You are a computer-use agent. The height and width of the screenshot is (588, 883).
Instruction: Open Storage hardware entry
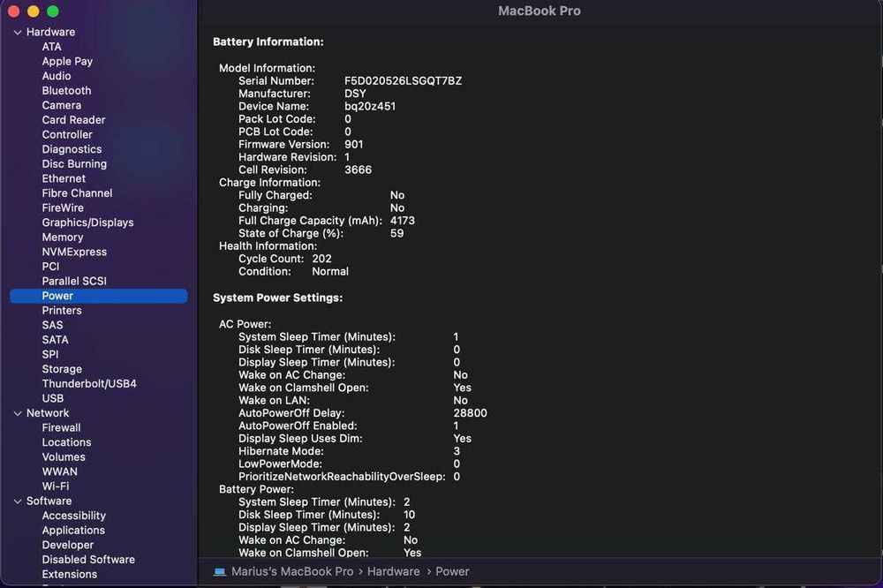(x=62, y=369)
